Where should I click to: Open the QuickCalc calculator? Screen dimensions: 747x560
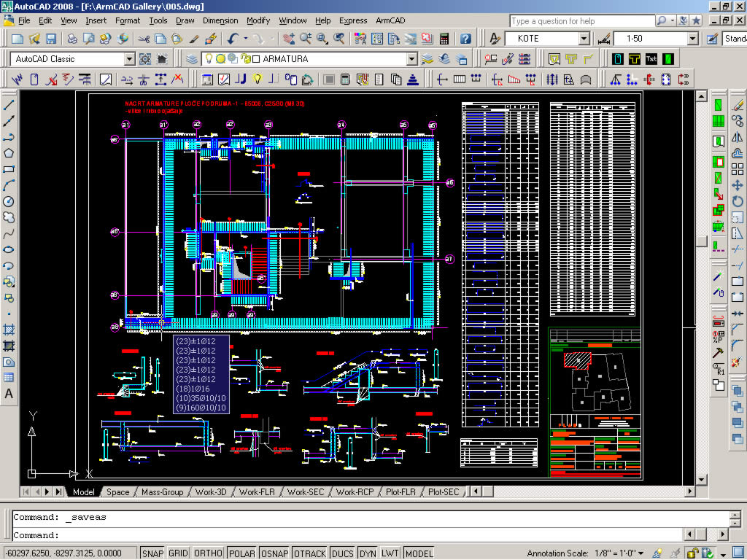click(x=444, y=39)
